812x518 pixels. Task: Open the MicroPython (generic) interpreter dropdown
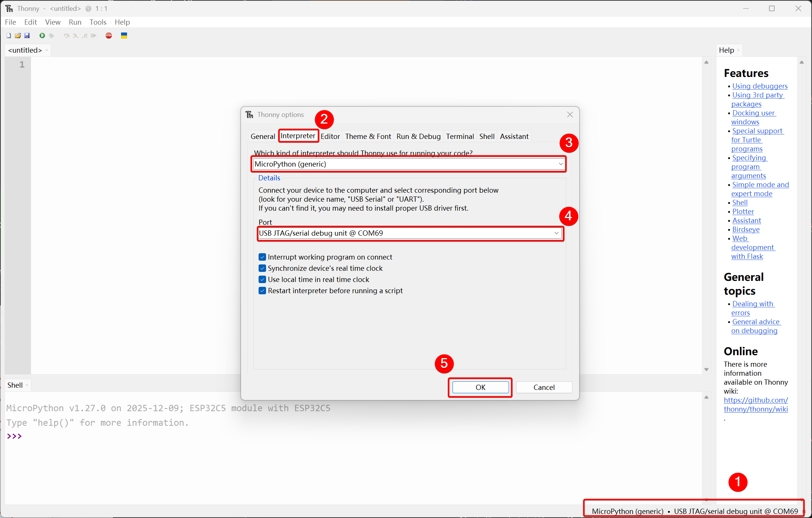561,164
